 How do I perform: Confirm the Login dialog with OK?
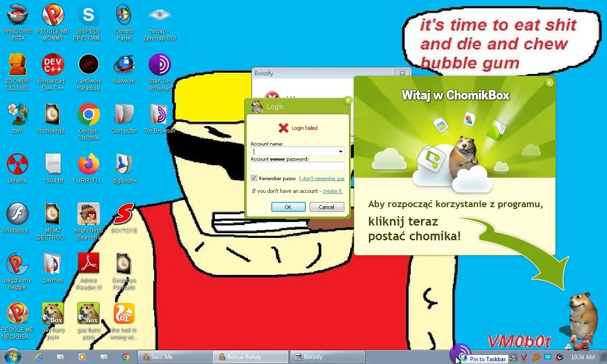point(288,207)
